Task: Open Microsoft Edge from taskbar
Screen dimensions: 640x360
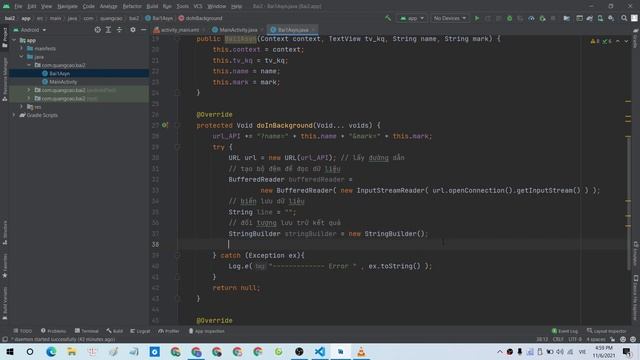Action: tap(51, 351)
